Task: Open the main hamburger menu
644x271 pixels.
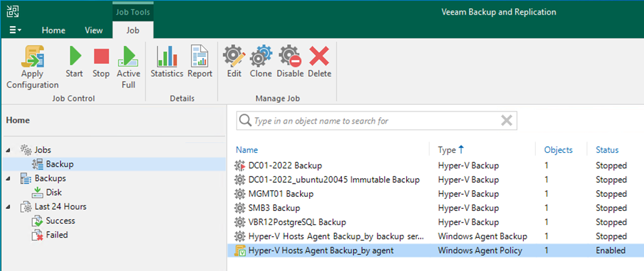Action: click(15, 31)
